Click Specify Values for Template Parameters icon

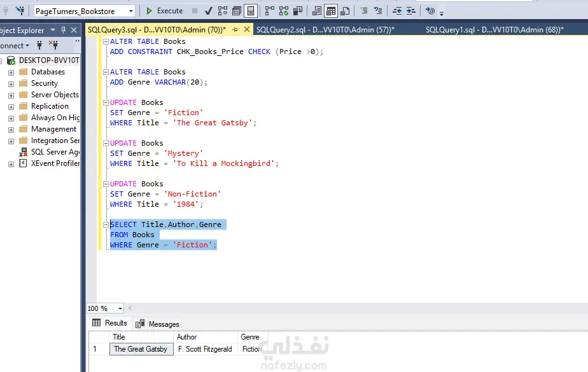[430, 11]
